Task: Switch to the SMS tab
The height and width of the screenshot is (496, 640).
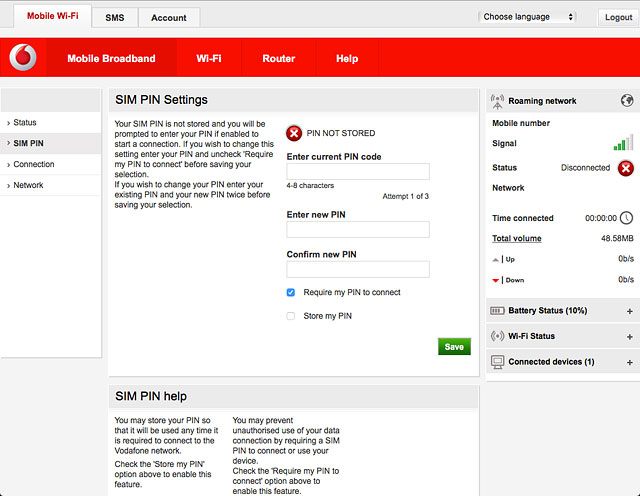Action: (115, 18)
